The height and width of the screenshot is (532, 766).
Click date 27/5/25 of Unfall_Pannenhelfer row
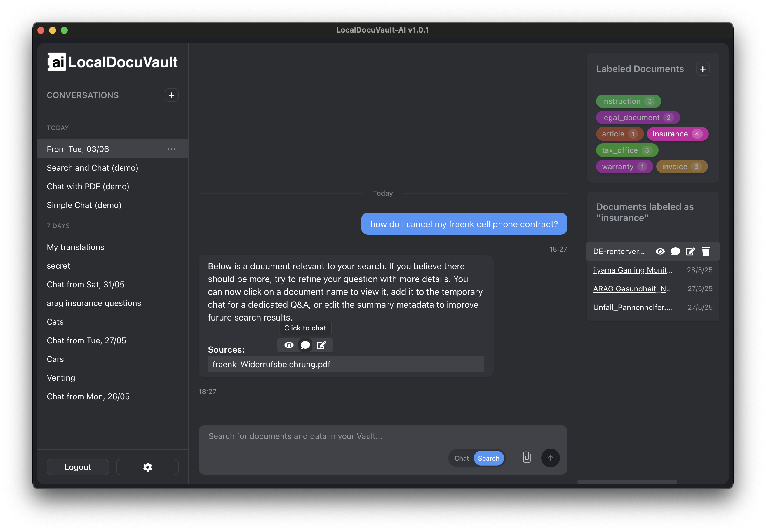pos(700,307)
